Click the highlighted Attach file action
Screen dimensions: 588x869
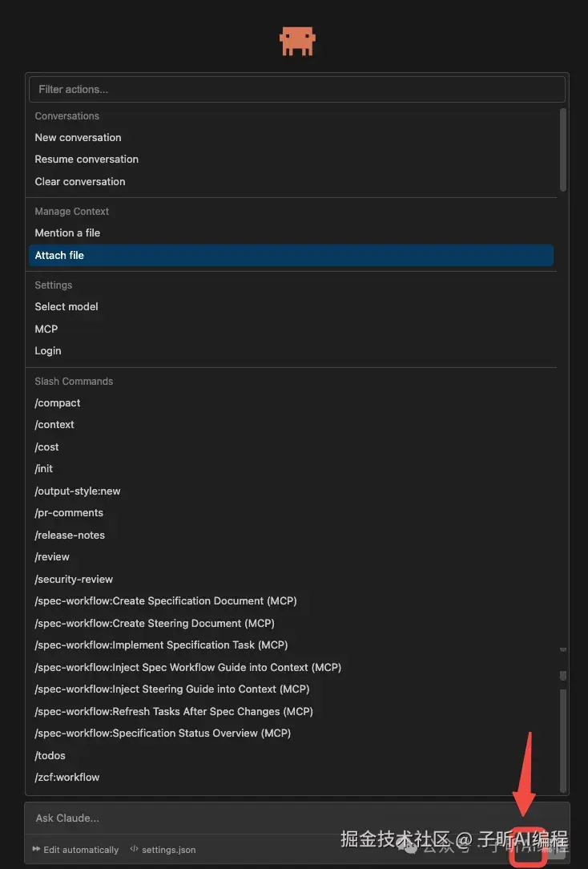tap(59, 256)
